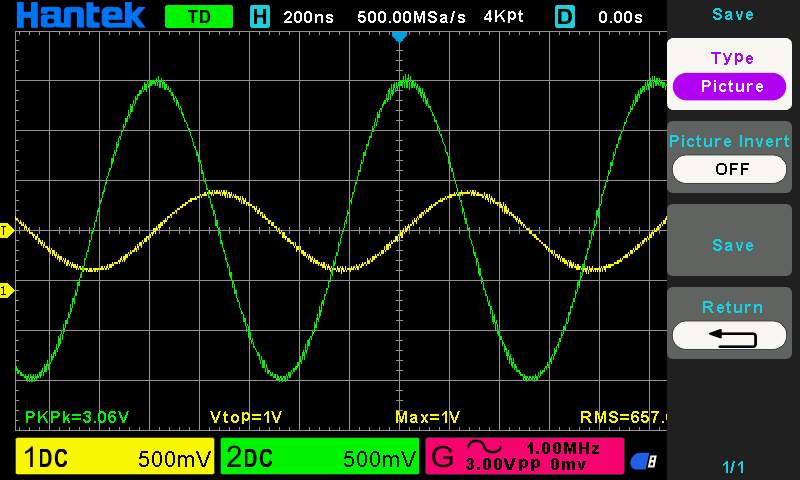Click the Hantek logo
The width and height of the screenshot is (800, 480).
click(x=81, y=15)
